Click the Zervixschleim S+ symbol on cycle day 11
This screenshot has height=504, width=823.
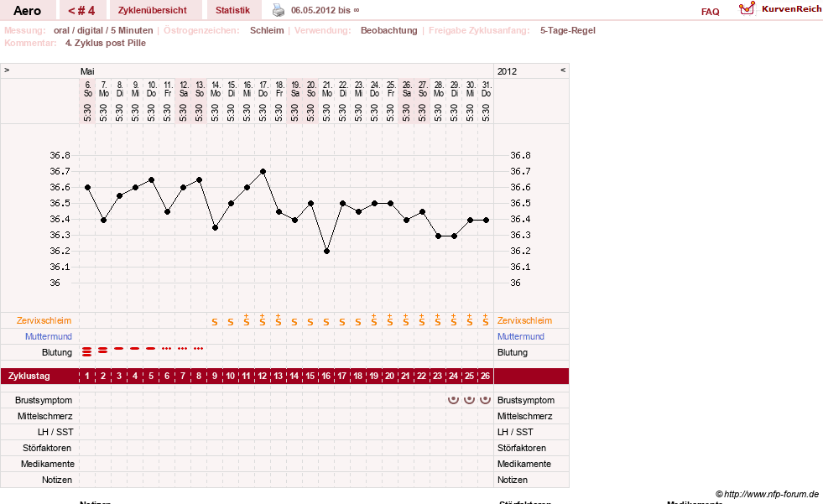coord(246,320)
